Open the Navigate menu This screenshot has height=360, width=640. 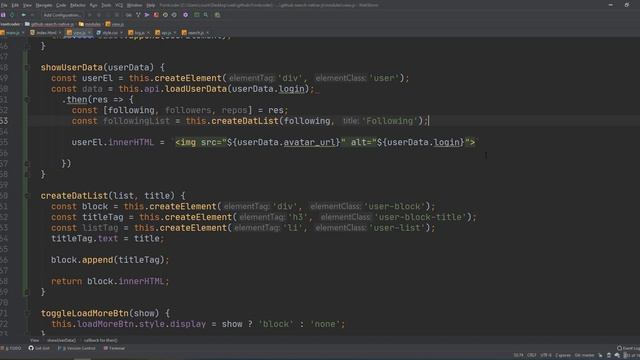click(44, 5)
